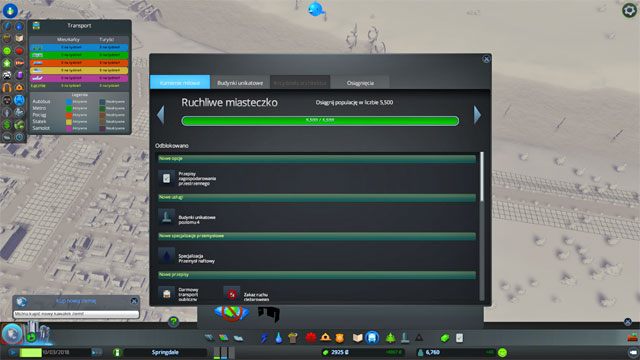Open the settings gear menu
Screen dimensions: 640x360
point(629,10)
